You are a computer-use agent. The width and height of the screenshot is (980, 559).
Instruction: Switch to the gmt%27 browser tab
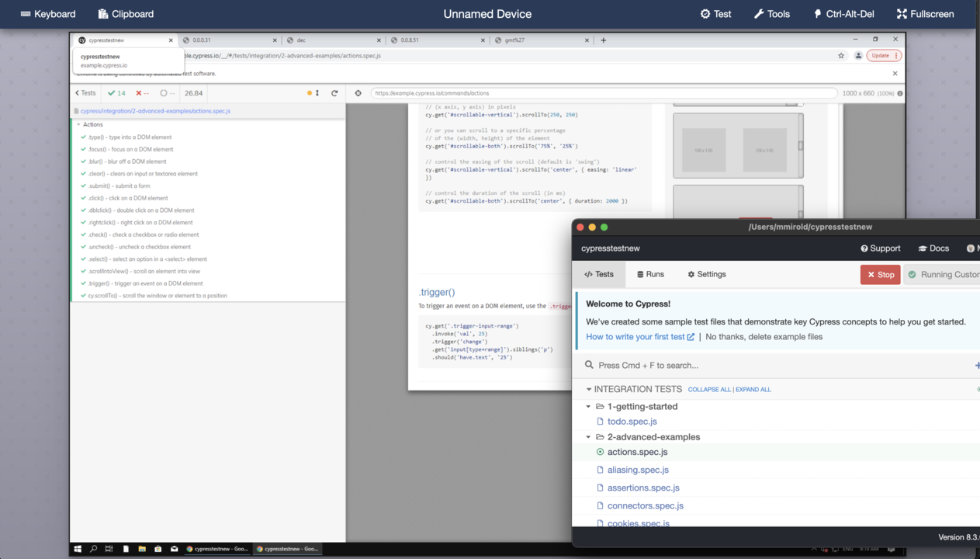click(541, 40)
